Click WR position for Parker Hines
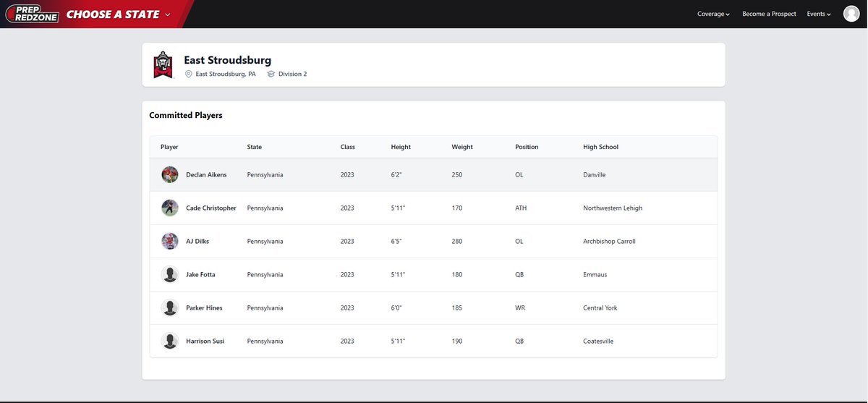This screenshot has width=868, height=403. click(x=520, y=308)
